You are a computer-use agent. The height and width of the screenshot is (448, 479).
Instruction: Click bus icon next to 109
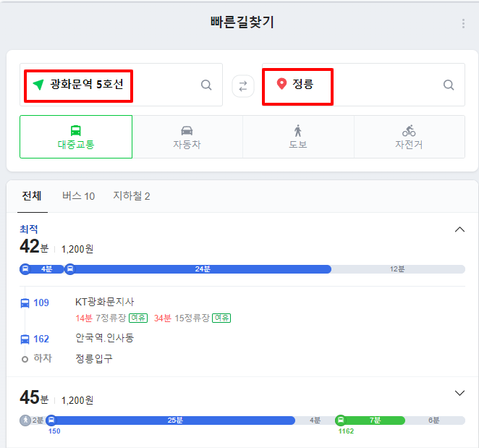point(25,303)
